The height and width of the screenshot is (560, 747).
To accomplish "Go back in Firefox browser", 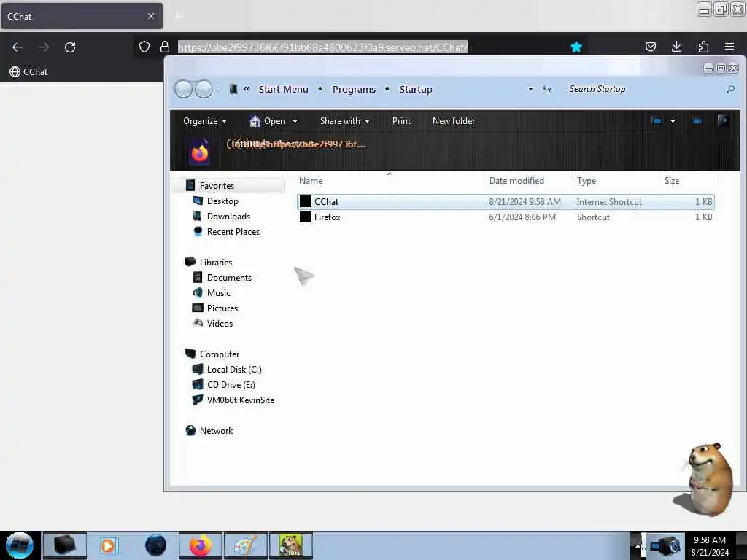I will [x=18, y=47].
